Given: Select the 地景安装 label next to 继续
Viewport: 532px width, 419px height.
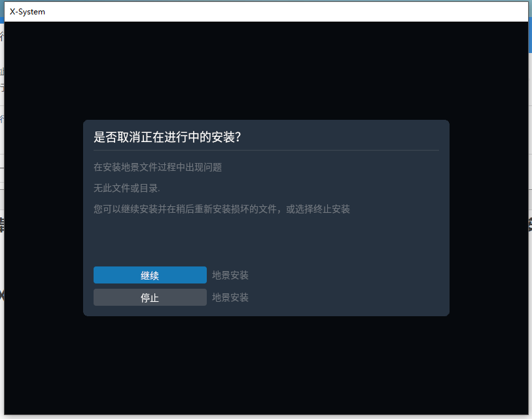Looking at the screenshot, I should 230,275.
